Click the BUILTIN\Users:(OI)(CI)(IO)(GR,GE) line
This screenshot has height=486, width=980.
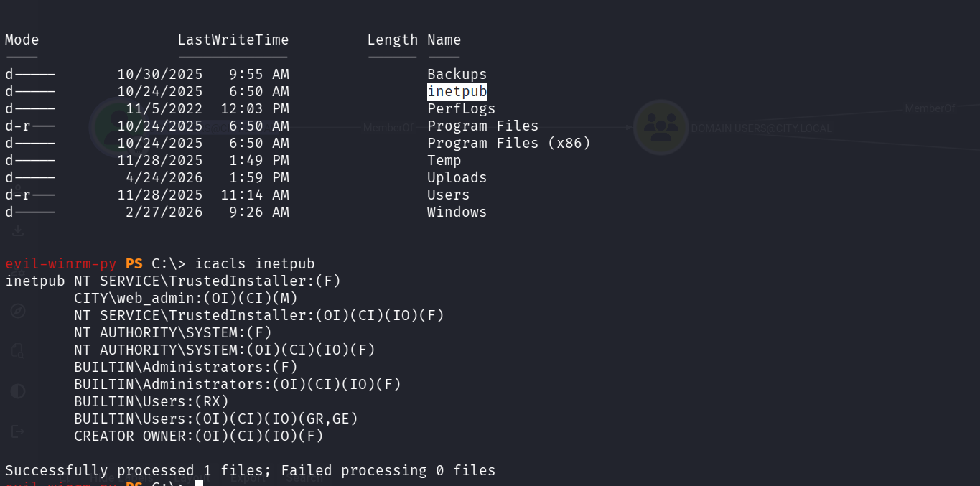click(x=216, y=419)
